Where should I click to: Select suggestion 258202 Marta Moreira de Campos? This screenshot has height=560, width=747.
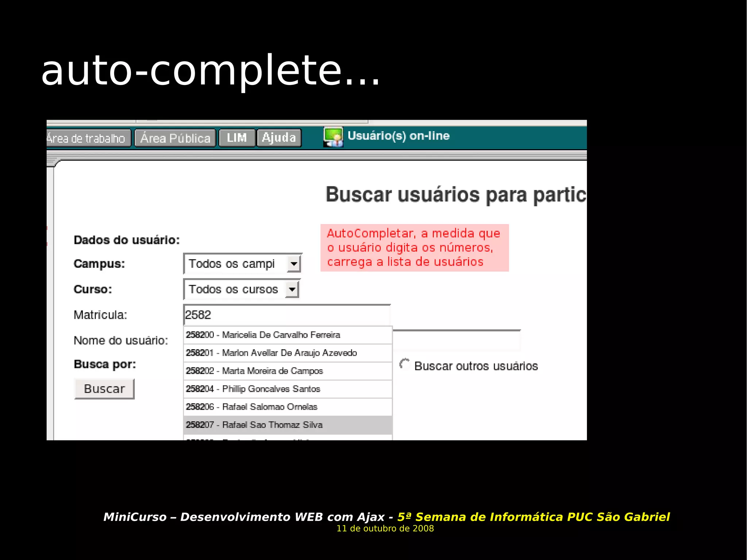[288, 371]
